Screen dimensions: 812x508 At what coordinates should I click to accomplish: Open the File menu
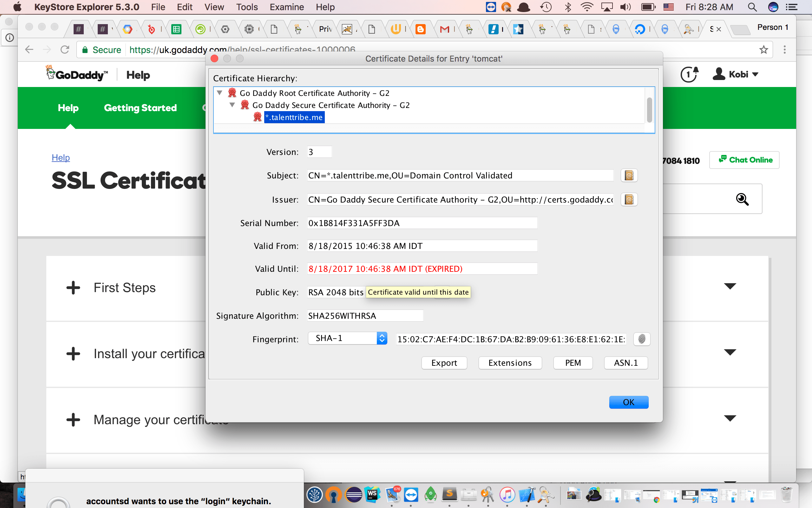[158, 7]
